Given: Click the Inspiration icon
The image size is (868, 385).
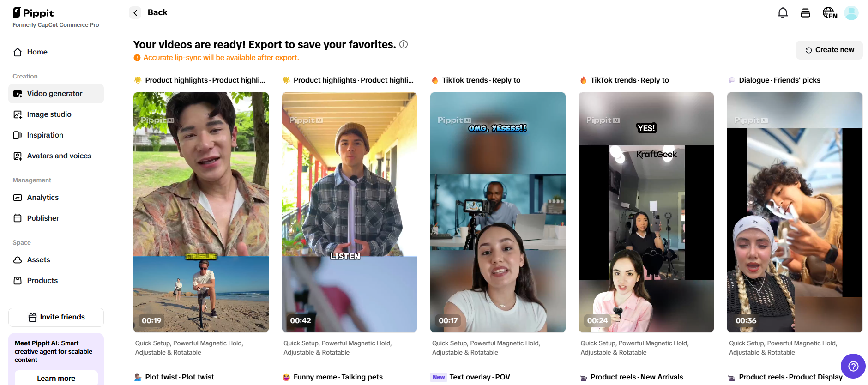Looking at the screenshot, I should click(18, 135).
